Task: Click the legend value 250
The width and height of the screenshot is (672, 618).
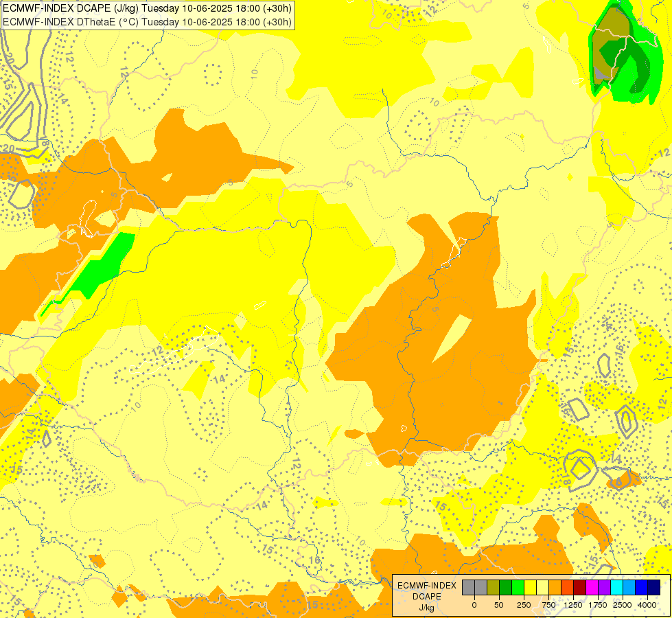Action: coord(524,605)
